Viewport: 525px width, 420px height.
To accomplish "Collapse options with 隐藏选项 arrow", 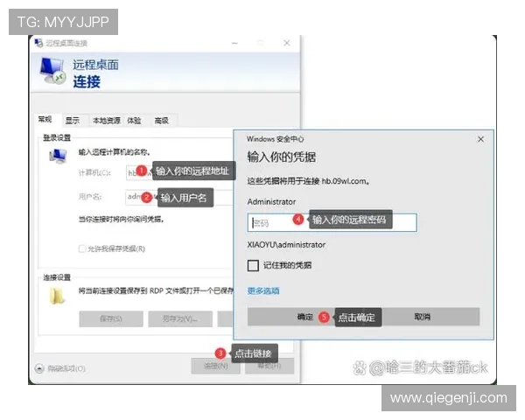I will pyautogui.click(x=39, y=368).
